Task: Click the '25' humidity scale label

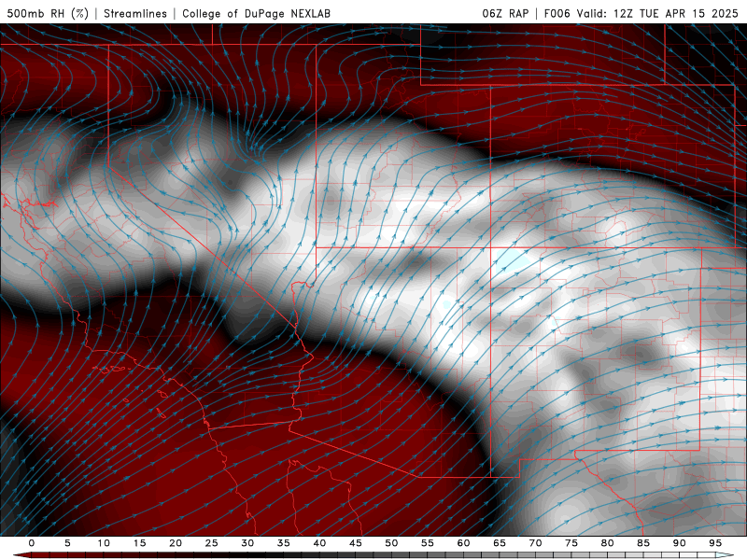Action: [212, 543]
